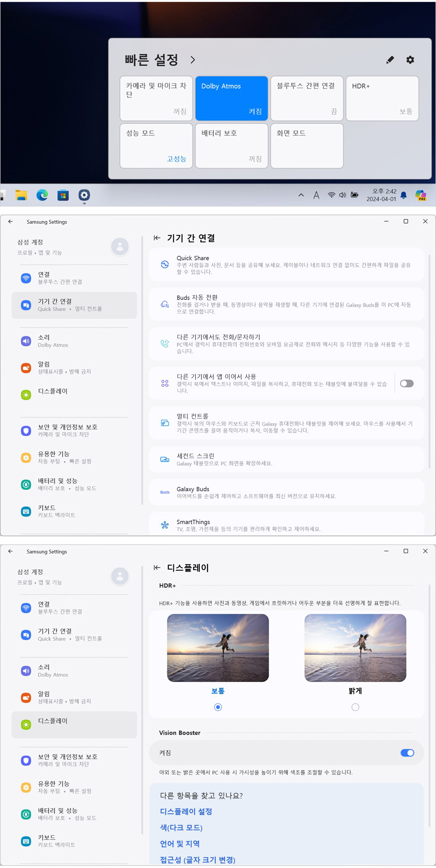Screen dimensions: 436x868
Task: Click the 성능 모드 quick settings tile
Action: click(x=156, y=146)
